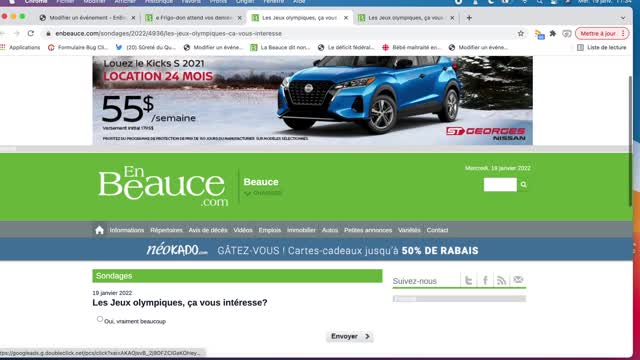Click the EnBeauce.com logo
The image size is (640, 360).
tap(163, 186)
